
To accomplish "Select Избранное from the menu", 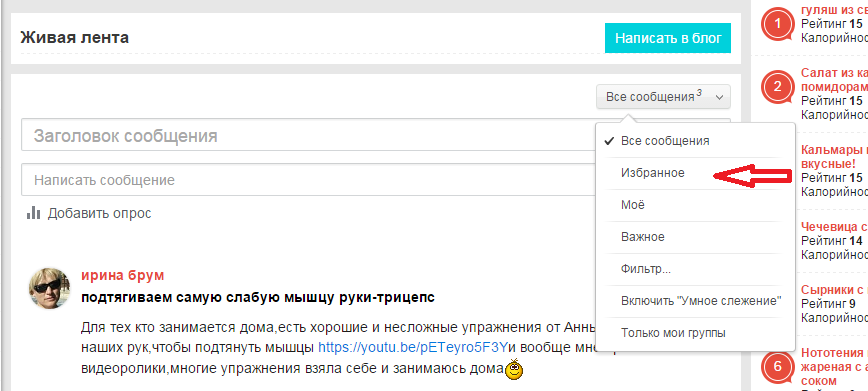I will pos(653,173).
